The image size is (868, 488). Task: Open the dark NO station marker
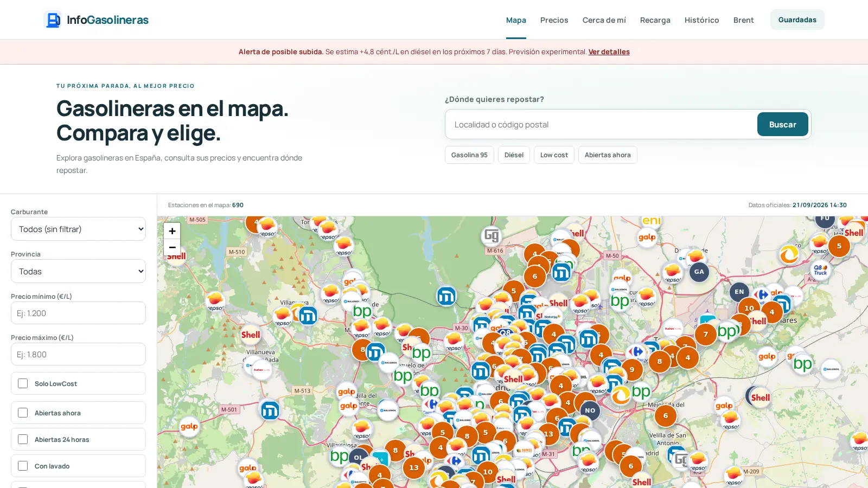[590, 410]
